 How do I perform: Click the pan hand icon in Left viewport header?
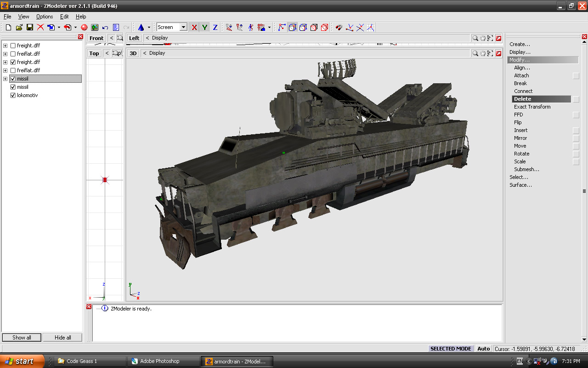click(483, 38)
